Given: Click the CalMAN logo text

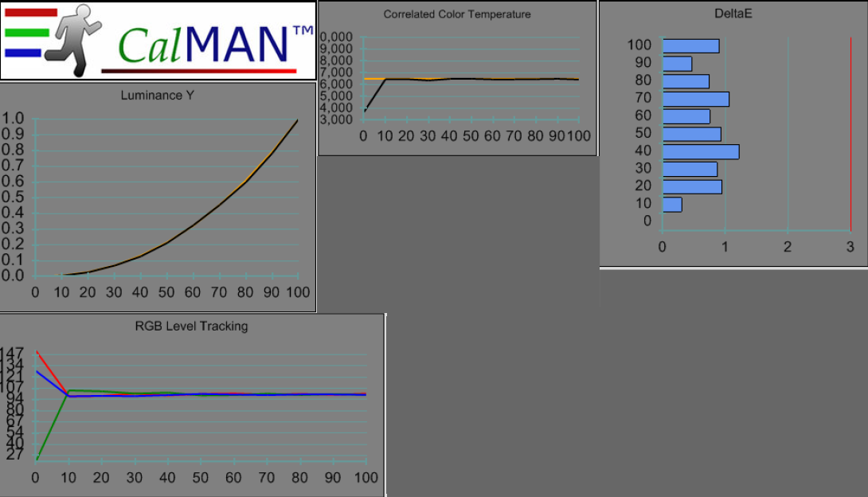Looking at the screenshot, I should click(215, 45).
